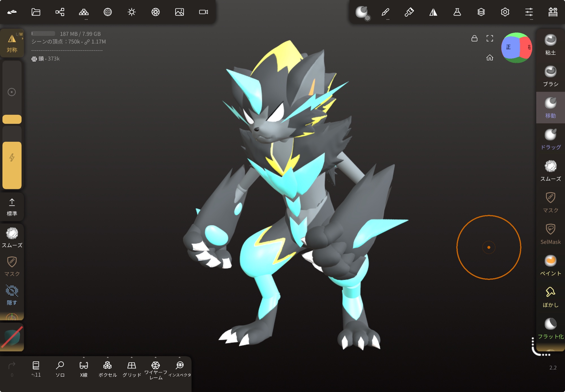The image size is (565, 392).
Task: Expand ボクセル remesh options
Action: (108, 358)
